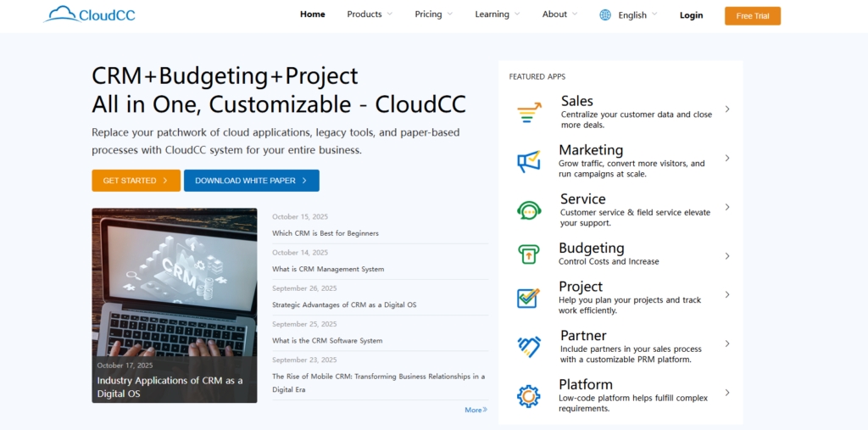Click the Partner handshake icon
This screenshot has height=430, width=868.
(529, 346)
